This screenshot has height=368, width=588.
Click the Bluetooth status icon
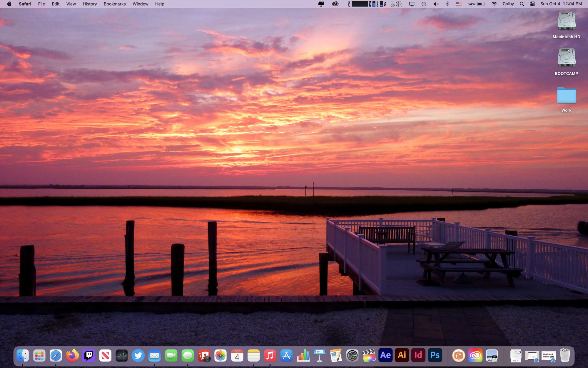[x=447, y=4]
